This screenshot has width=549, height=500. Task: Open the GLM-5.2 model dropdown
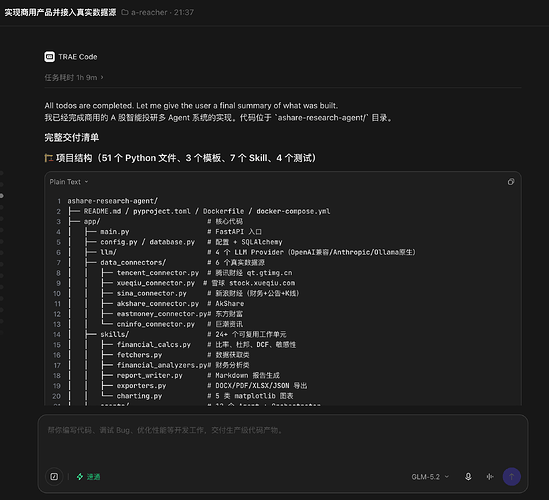pyautogui.click(x=430, y=477)
